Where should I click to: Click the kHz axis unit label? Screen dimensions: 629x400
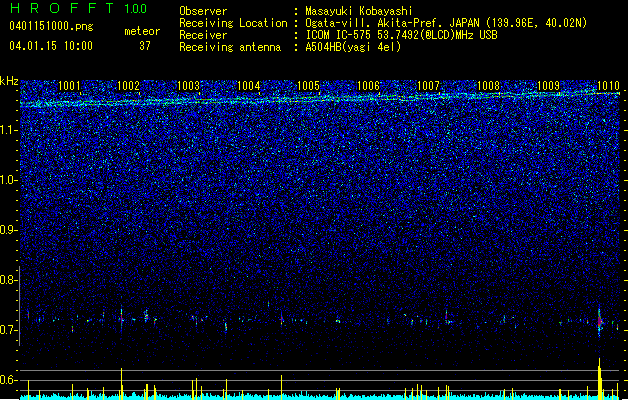click(x=9, y=81)
